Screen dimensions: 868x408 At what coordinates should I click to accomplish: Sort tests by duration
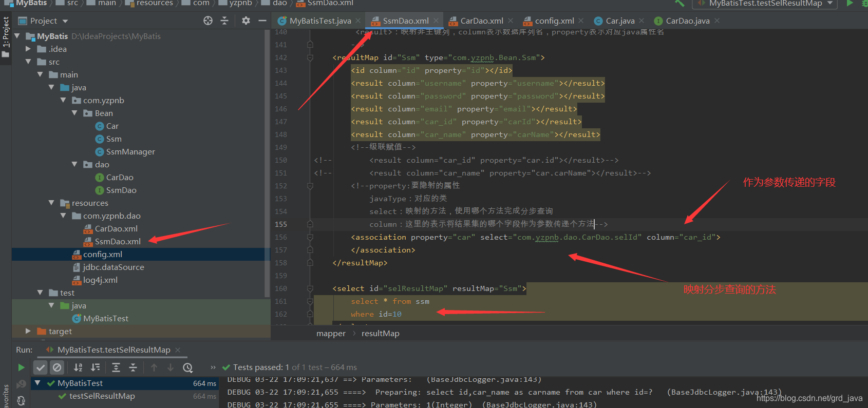[x=96, y=367]
